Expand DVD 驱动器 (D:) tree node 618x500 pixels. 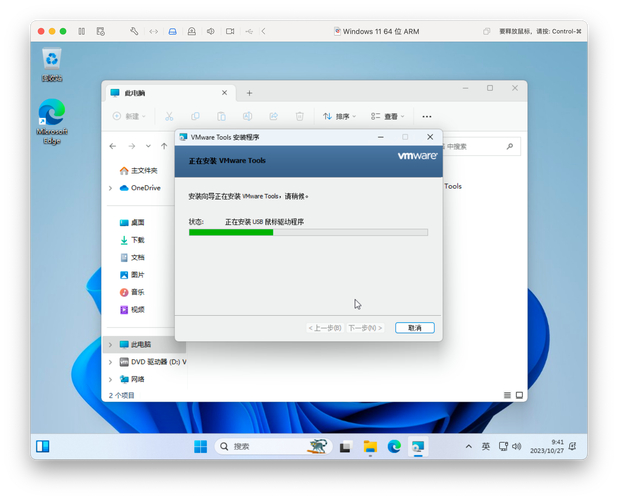click(110, 362)
